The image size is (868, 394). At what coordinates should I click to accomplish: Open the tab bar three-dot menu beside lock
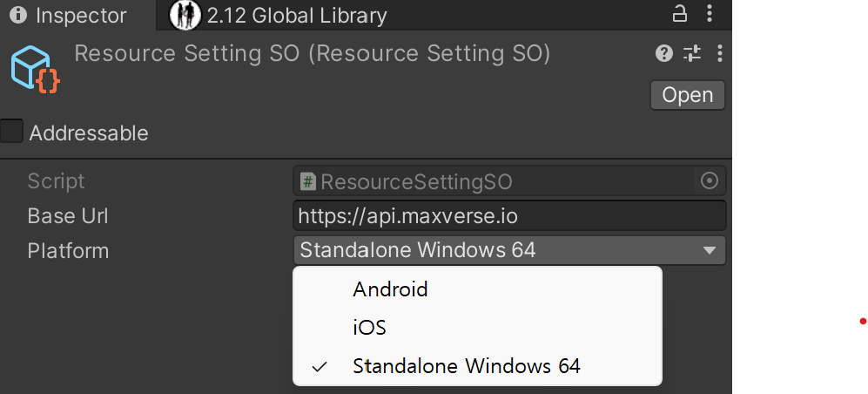710,14
